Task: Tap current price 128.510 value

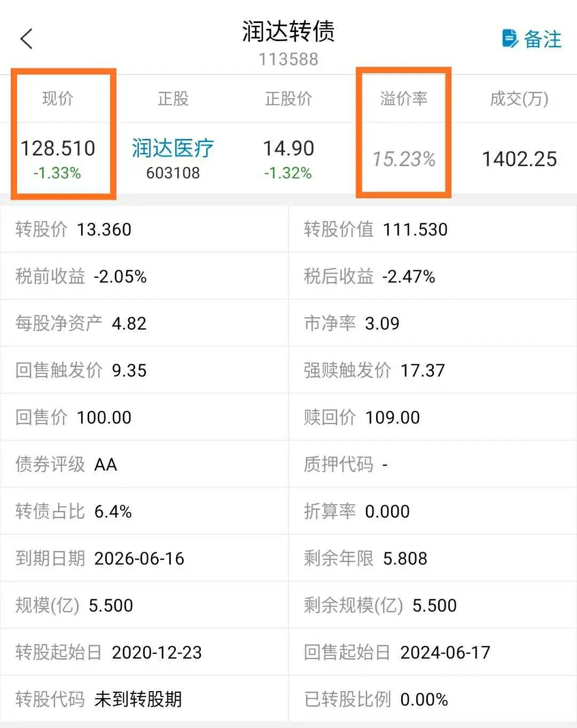Action: click(58, 148)
